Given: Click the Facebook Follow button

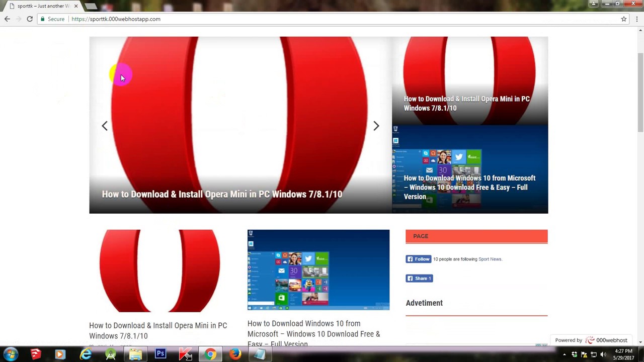Looking at the screenshot, I should point(419,259).
